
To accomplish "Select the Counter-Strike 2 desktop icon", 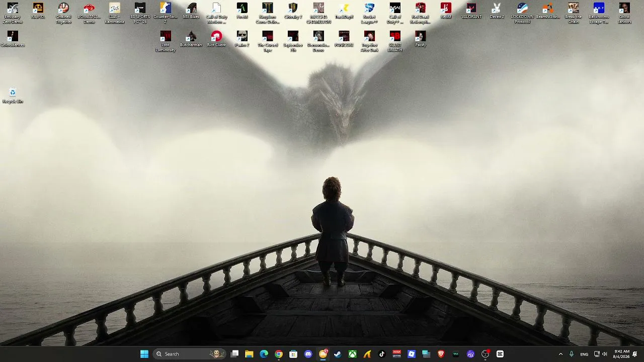I will coord(166,13).
